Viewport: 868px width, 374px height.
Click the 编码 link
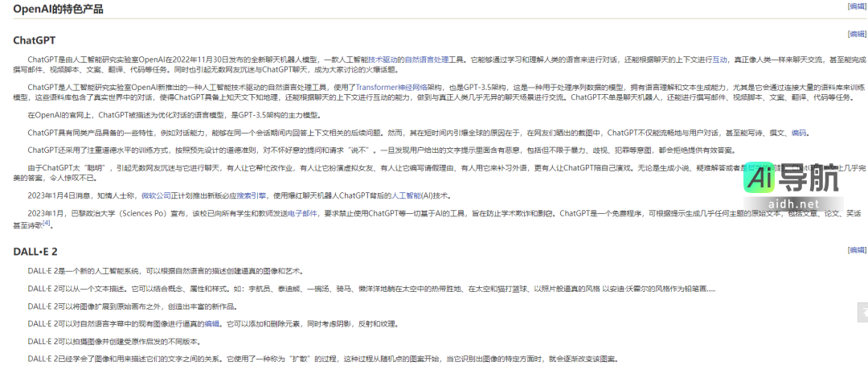tap(799, 133)
